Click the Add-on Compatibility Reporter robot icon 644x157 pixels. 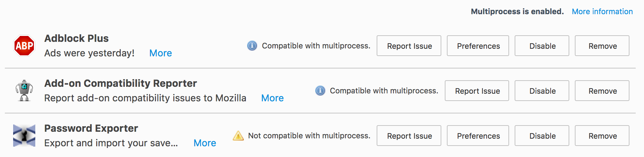pyautogui.click(x=24, y=91)
